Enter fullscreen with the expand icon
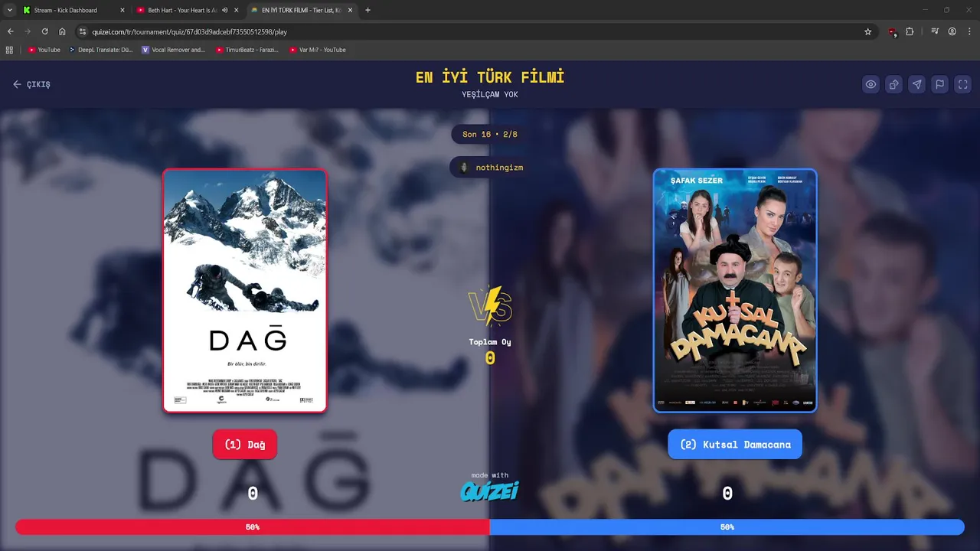The image size is (980, 551). pos(963,84)
